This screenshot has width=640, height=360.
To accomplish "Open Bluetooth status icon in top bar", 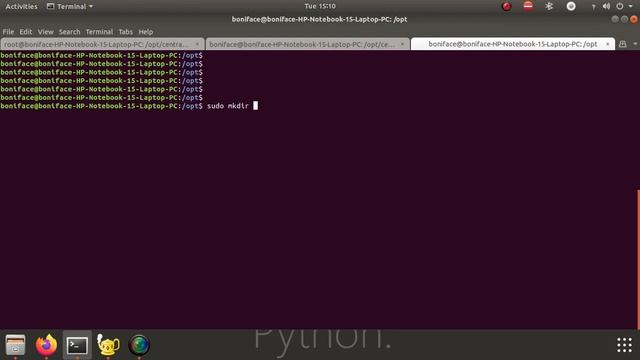I will click(x=549, y=6).
